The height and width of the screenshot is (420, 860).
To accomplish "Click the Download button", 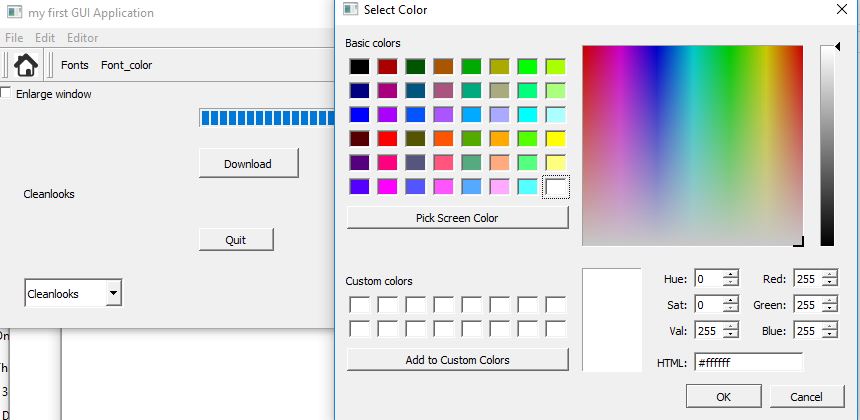I will pyautogui.click(x=248, y=163).
